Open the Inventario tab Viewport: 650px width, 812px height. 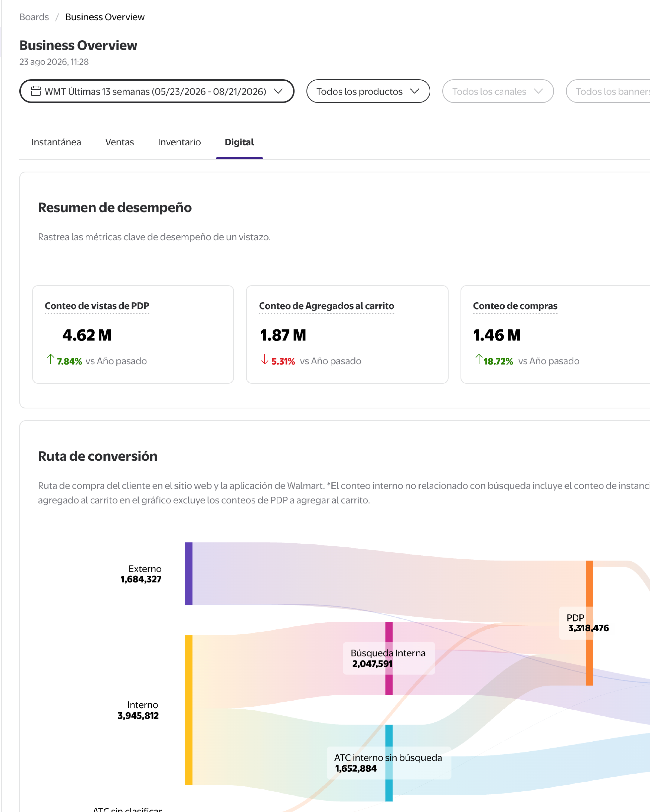pyautogui.click(x=179, y=142)
